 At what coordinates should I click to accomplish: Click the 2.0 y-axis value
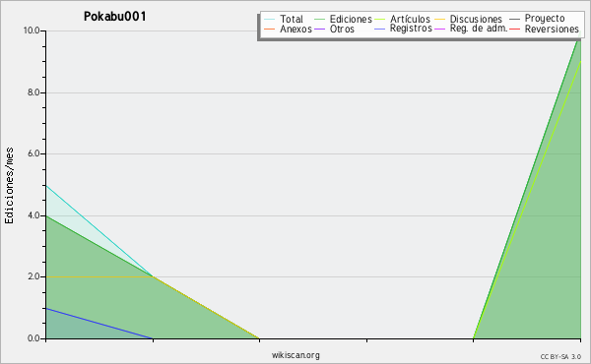[x=33, y=276]
